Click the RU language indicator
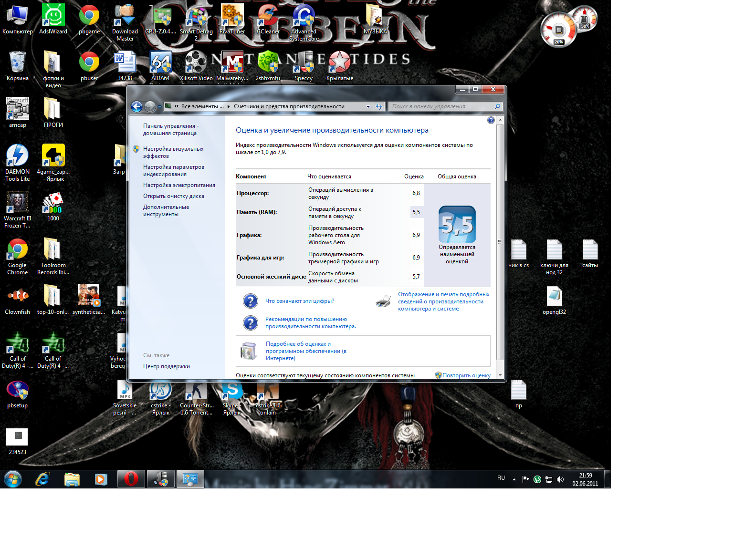This screenshot has height=560, width=755. 501,478
